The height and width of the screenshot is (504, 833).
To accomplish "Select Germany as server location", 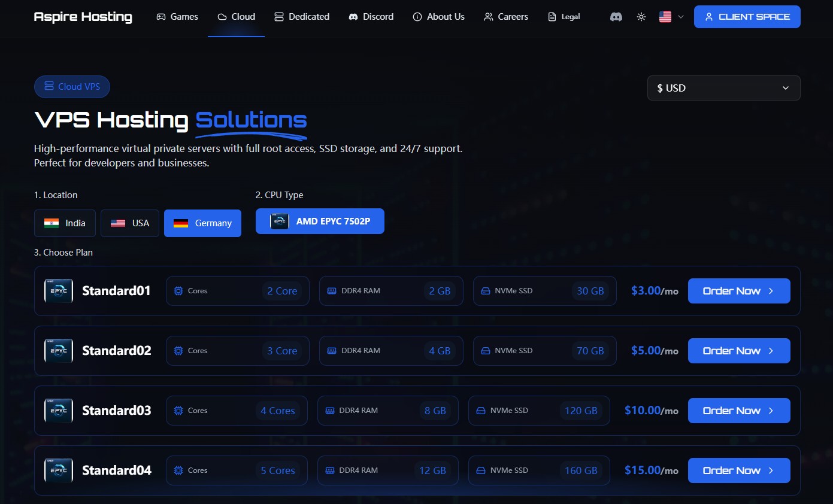I will point(202,223).
